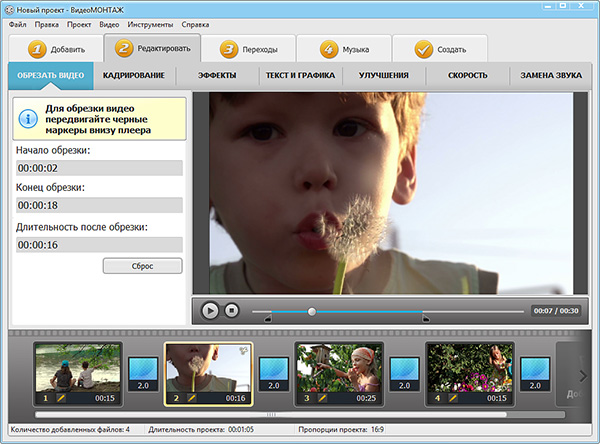Open the transition after clip 1

[143, 374]
